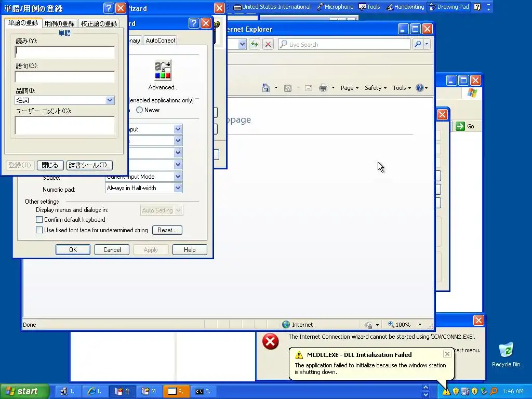This screenshot has width=532, height=399.
Task: Click the Refresh icon in Internet Explorer
Action: pos(255,44)
